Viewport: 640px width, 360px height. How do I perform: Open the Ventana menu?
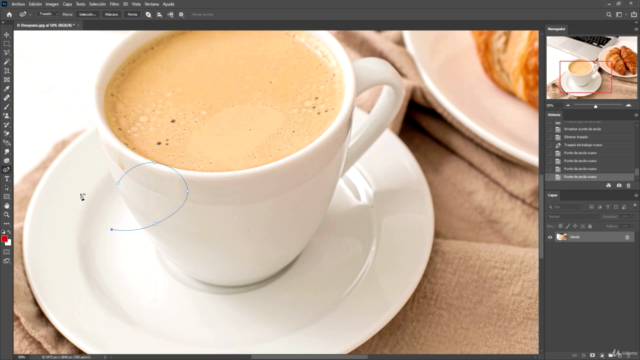[151, 4]
